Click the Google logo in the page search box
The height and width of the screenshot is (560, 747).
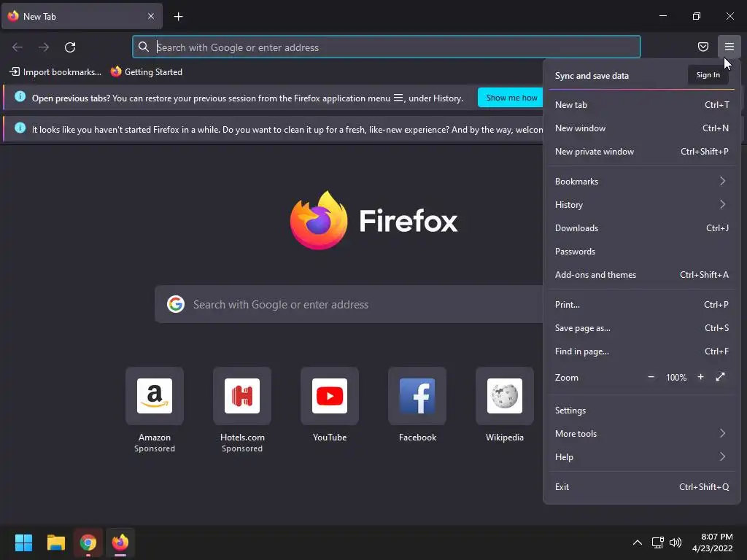(176, 304)
